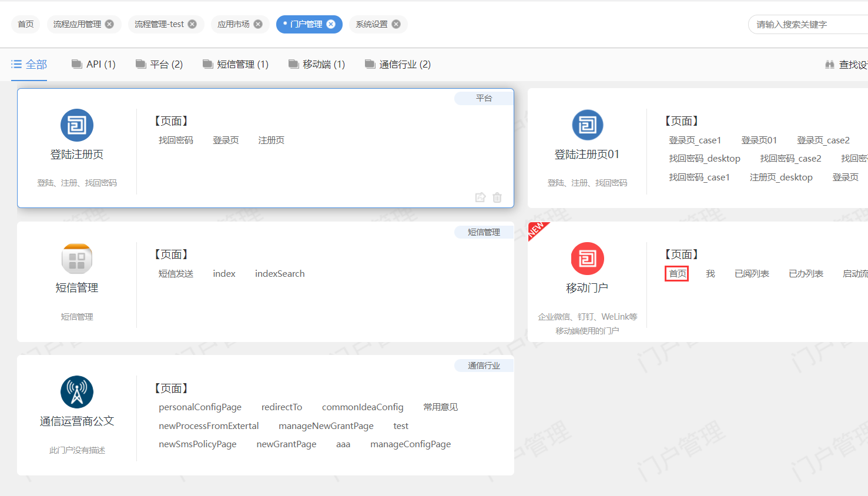Open the 已办列表 page link
Screen dimensions: 868x496
(806, 274)
